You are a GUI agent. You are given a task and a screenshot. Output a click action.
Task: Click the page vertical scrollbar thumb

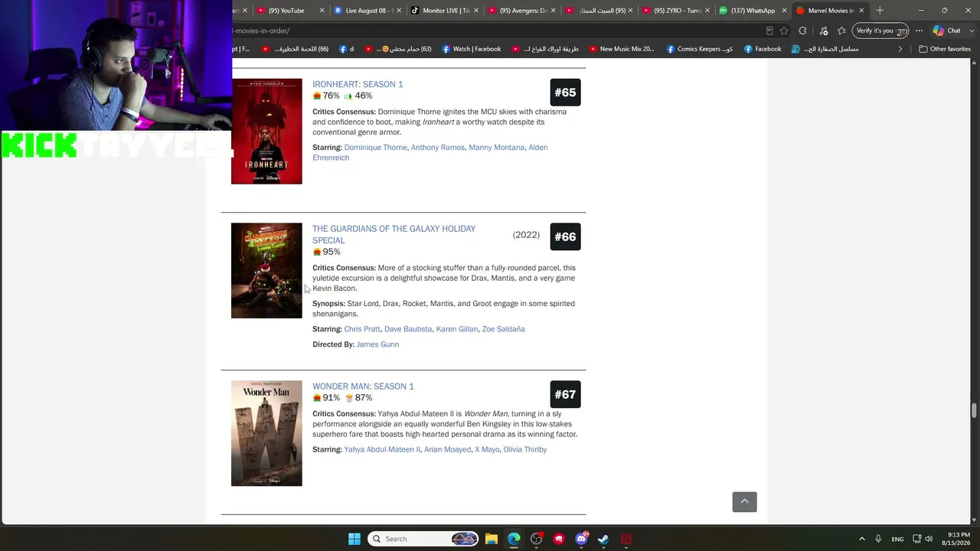(x=974, y=410)
